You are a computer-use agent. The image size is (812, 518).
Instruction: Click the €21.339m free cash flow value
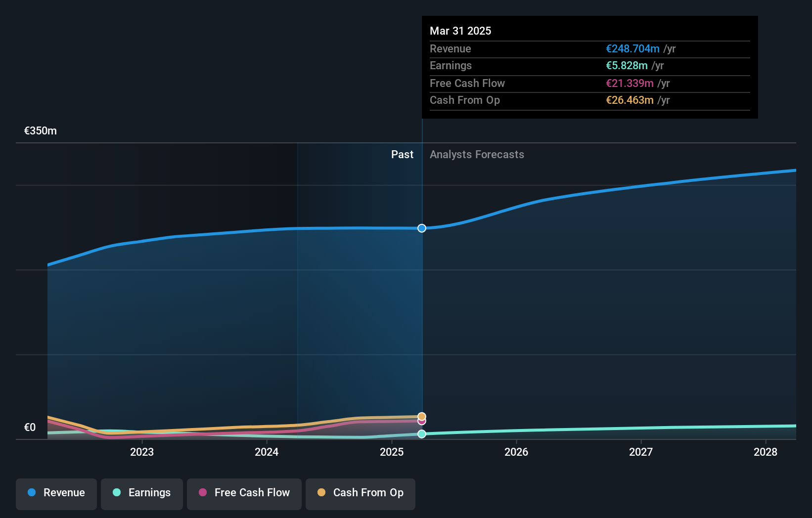click(630, 84)
